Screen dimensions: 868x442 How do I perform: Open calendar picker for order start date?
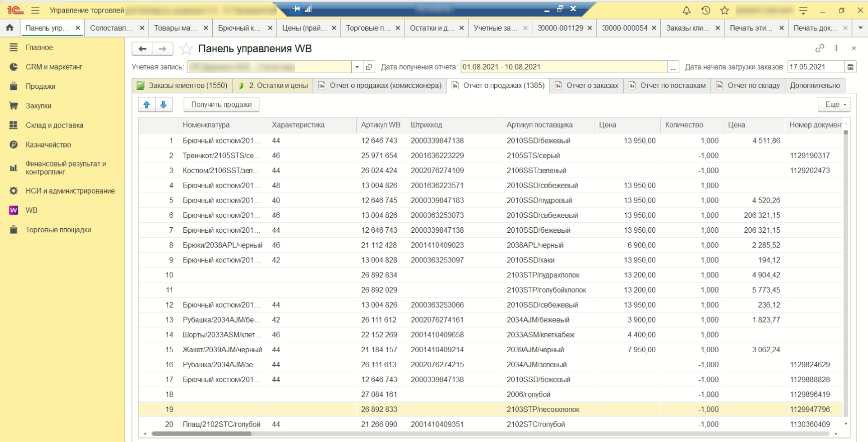850,67
